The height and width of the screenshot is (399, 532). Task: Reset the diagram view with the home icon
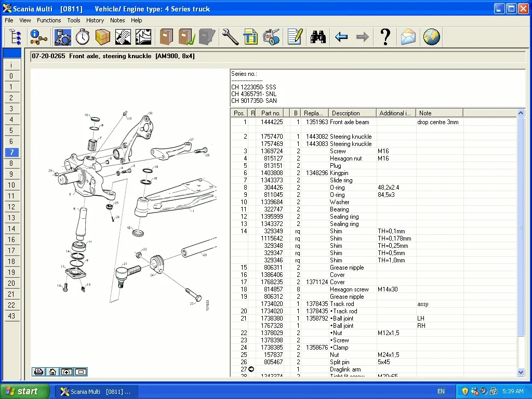(x=52, y=371)
